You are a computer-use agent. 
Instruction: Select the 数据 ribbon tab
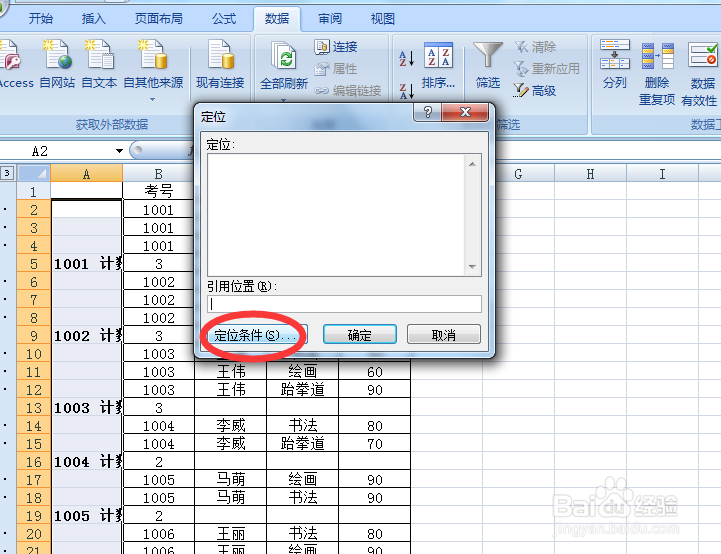(x=277, y=19)
